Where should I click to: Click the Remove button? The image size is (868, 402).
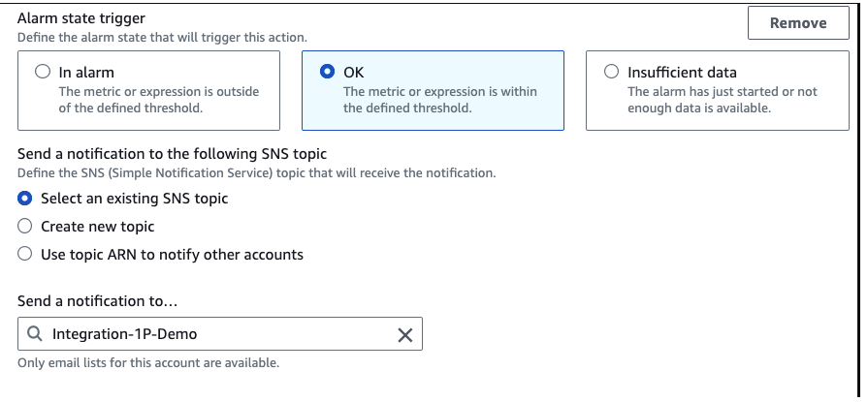(798, 23)
